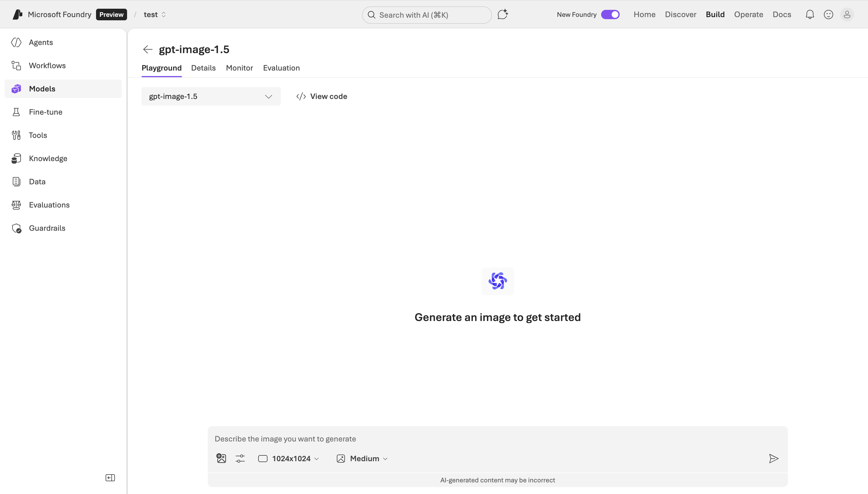Open Guardrails in the sidebar
868x494 pixels.
(47, 228)
